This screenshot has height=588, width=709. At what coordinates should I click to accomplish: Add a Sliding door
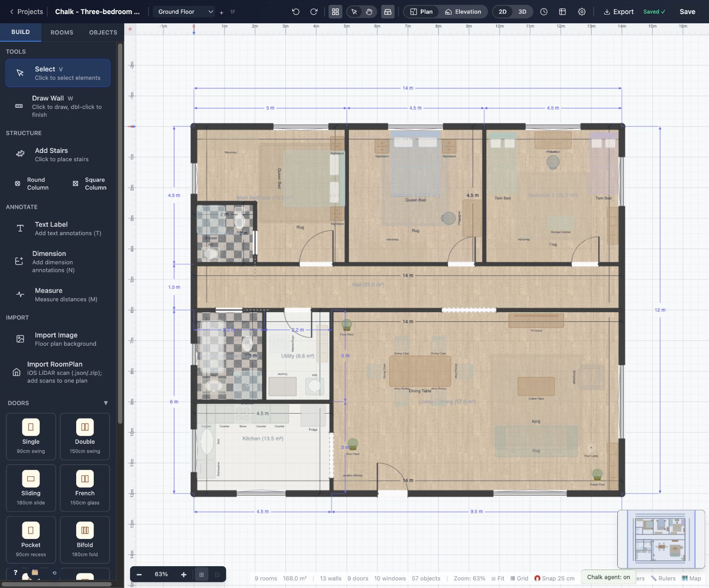(x=31, y=488)
